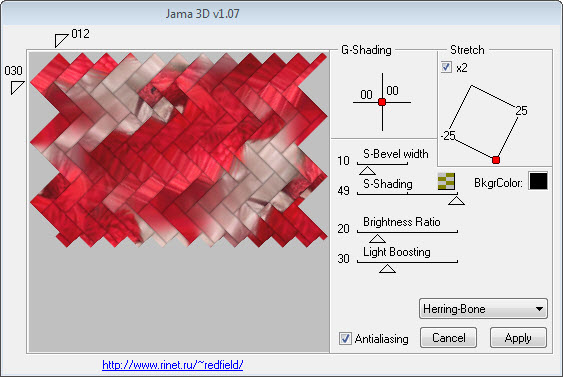Viewport: 563px width, 377px height.
Task: Click the top 012 triangle marker
Action: [x=60, y=39]
